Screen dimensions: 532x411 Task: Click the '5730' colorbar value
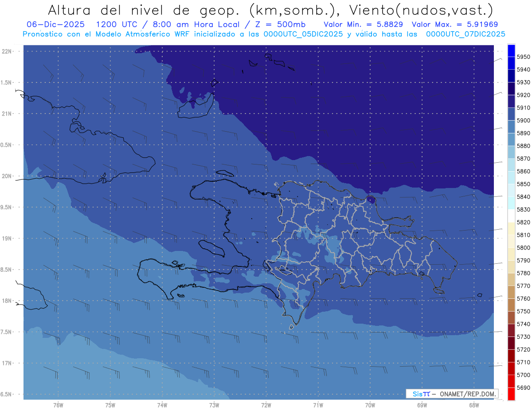[523, 337]
